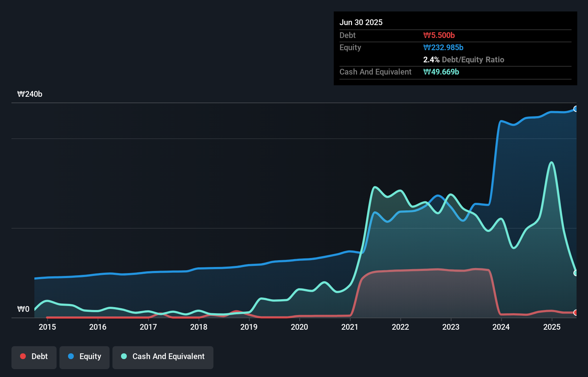Select the blue Equity endpoint marker

[576, 109]
